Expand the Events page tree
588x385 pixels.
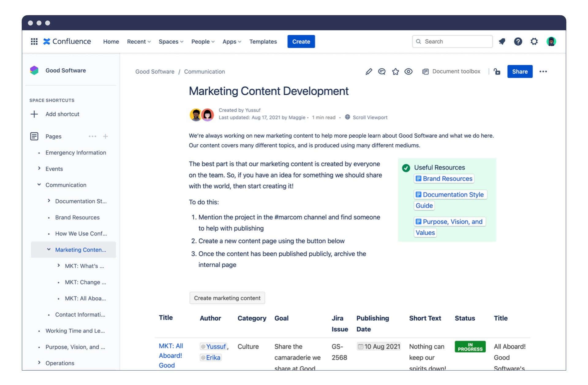coord(39,168)
